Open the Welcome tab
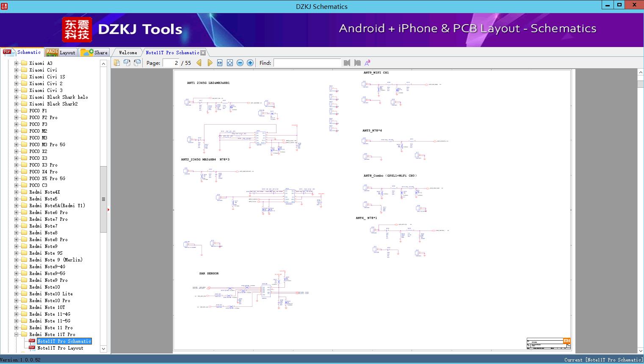Image resolution: width=644 pixels, height=364 pixels. 128,53
